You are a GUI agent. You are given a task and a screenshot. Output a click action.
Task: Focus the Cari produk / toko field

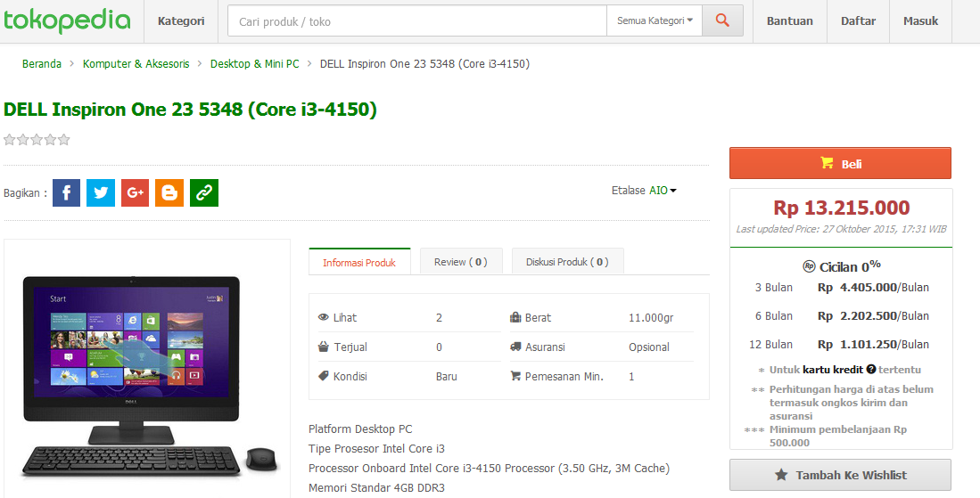click(x=416, y=21)
